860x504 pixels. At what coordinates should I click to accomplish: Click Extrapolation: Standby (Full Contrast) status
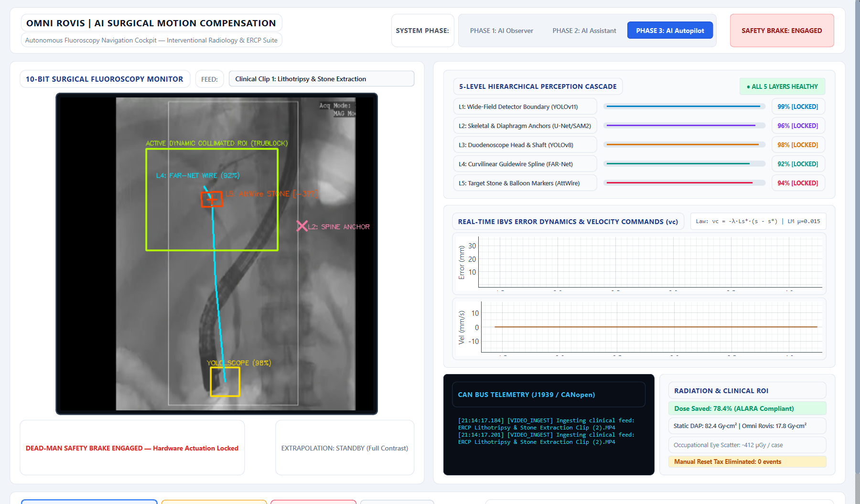[x=344, y=448]
